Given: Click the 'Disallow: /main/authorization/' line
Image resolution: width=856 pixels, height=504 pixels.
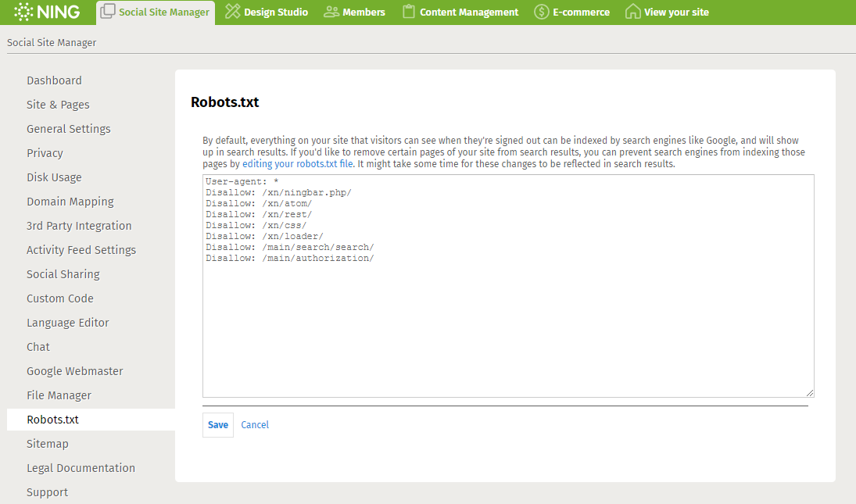Looking at the screenshot, I should pyautogui.click(x=290, y=258).
